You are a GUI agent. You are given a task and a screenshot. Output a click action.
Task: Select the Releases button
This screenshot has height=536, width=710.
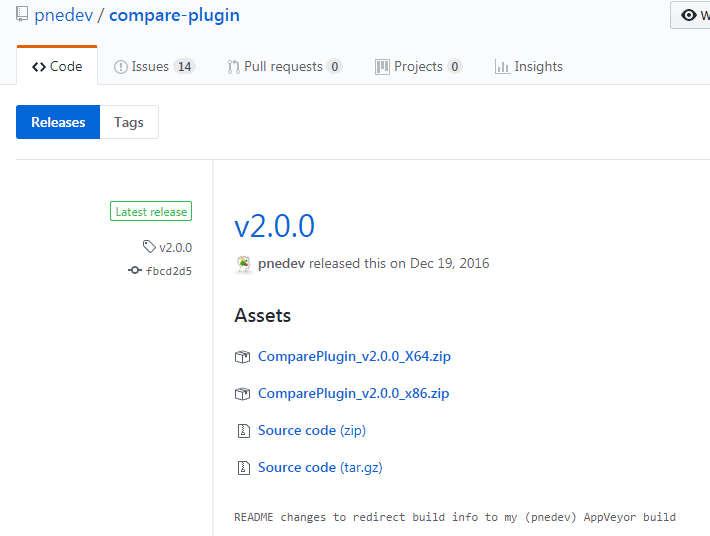[58, 122]
